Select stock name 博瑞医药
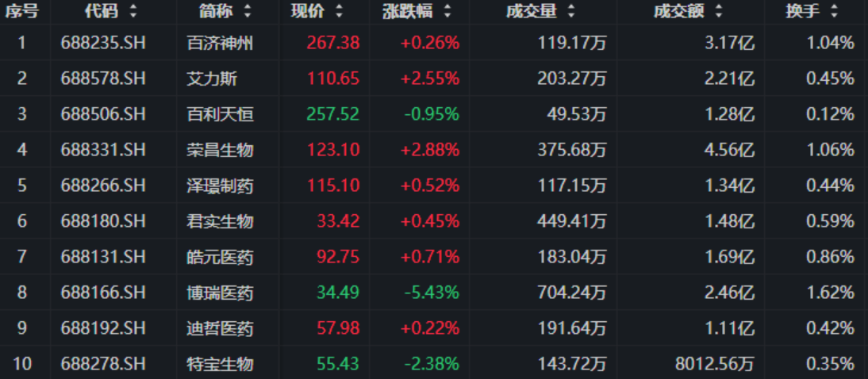 click(x=220, y=292)
